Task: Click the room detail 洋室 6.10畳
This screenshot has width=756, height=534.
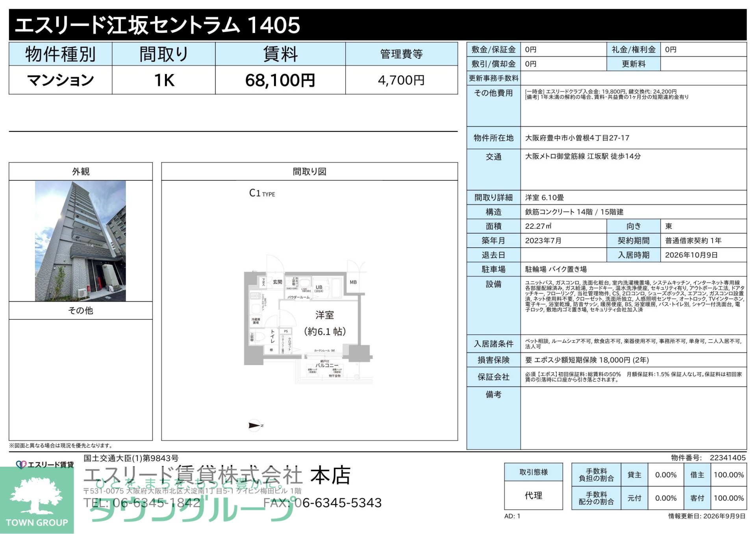Action: (544, 198)
